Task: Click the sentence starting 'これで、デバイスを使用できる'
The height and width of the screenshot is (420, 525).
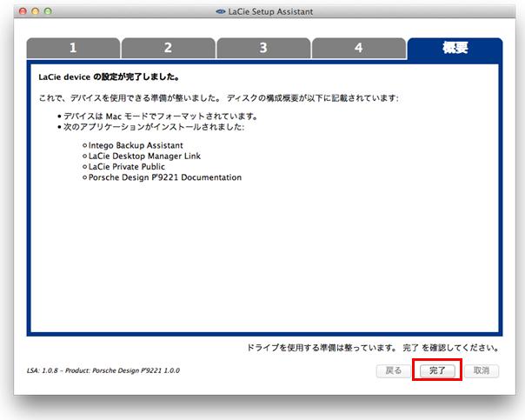Action: point(219,98)
